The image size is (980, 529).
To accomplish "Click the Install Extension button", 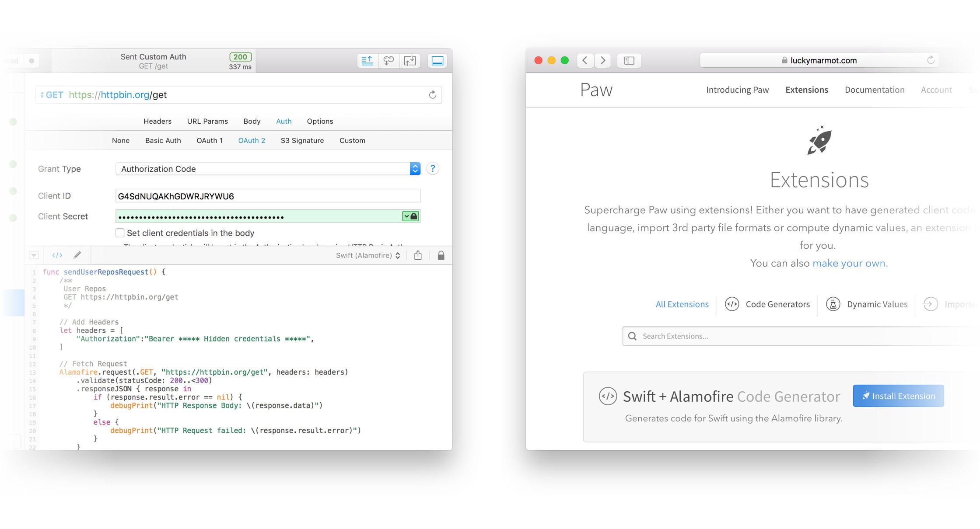I will [898, 396].
